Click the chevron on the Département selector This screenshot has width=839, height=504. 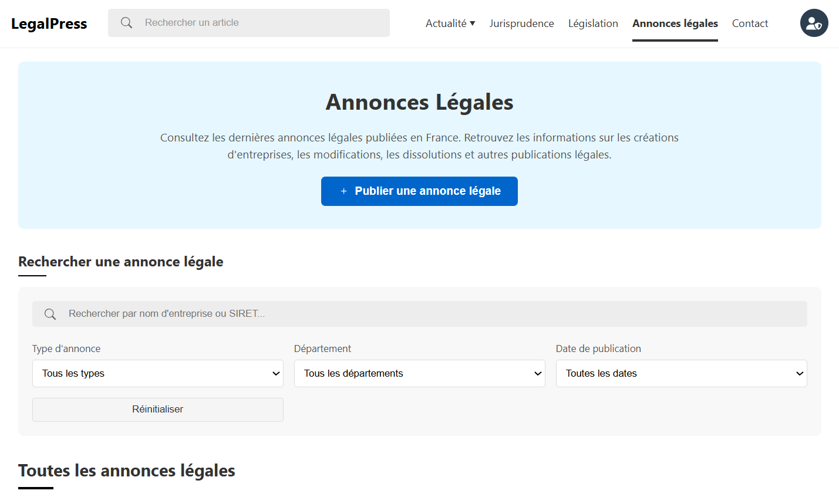tap(537, 373)
